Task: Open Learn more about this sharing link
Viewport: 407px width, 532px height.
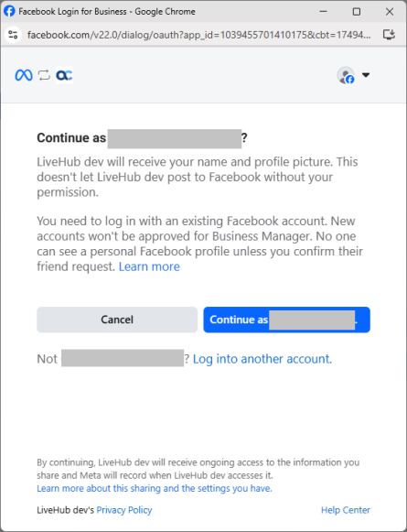Action: tap(155, 488)
